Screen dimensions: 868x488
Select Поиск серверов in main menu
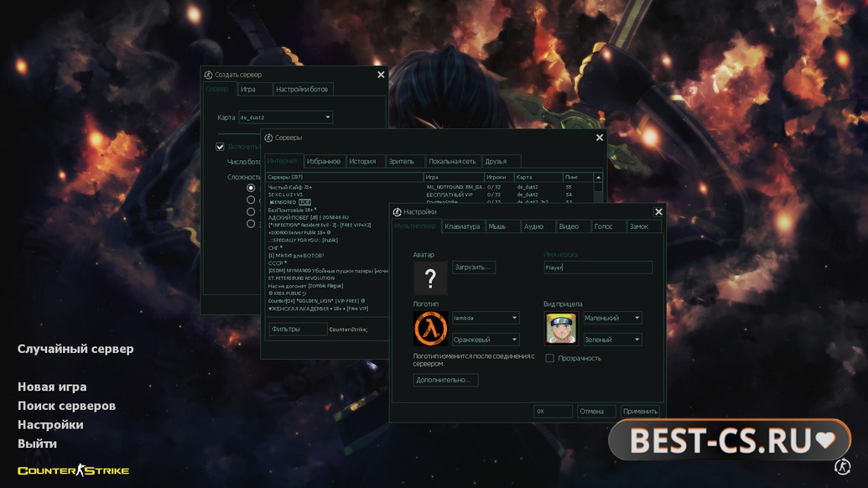click(x=66, y=406)
